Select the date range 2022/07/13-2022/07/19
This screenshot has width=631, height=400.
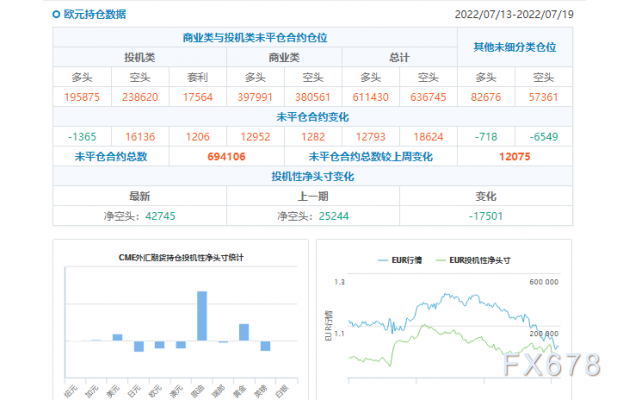click(x=514, y=14)
